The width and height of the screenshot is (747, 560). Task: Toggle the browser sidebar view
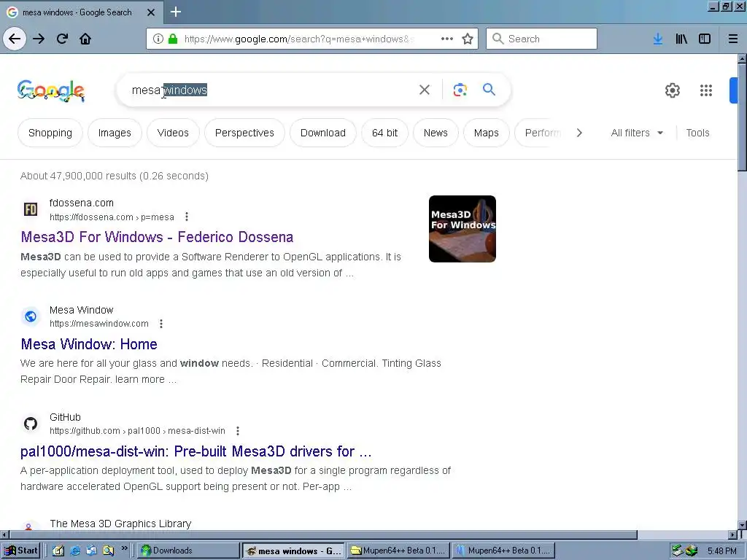tap(705, 39)
